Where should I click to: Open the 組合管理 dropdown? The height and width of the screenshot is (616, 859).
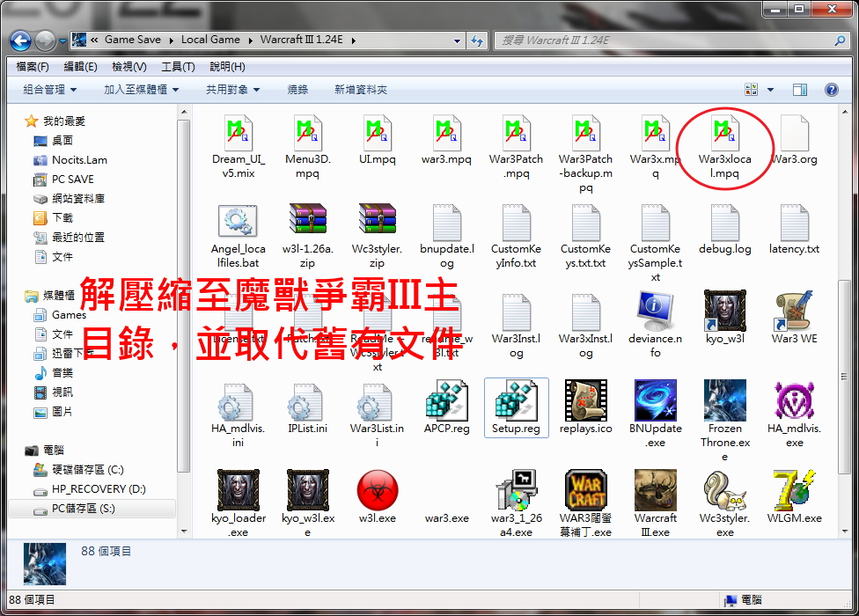click(x=50, y=90)
